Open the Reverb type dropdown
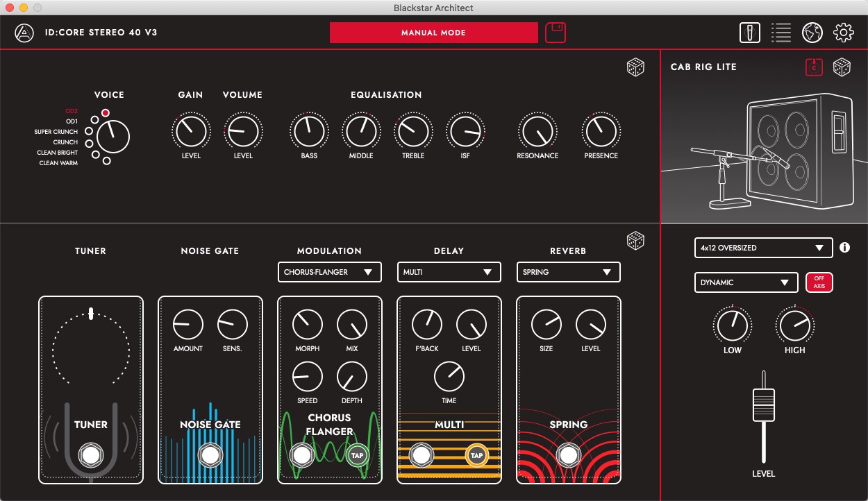Viewport: 868px width, 501px height. (x=569, y=272)
